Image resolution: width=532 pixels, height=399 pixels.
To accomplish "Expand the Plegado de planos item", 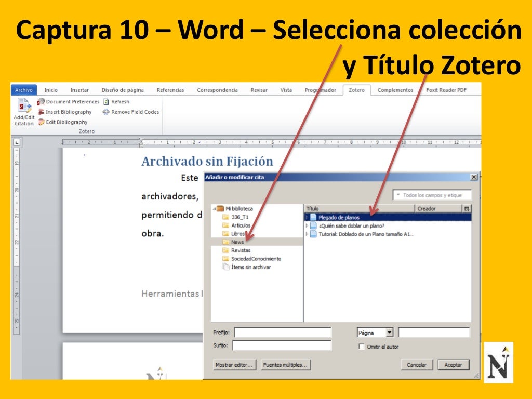I will click(x=307, y=217).
